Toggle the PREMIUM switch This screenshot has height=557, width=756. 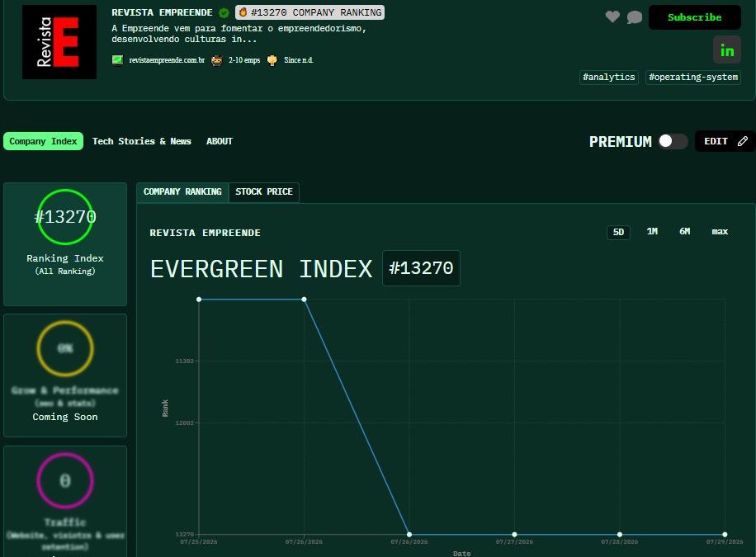click(x=673, y=141)
